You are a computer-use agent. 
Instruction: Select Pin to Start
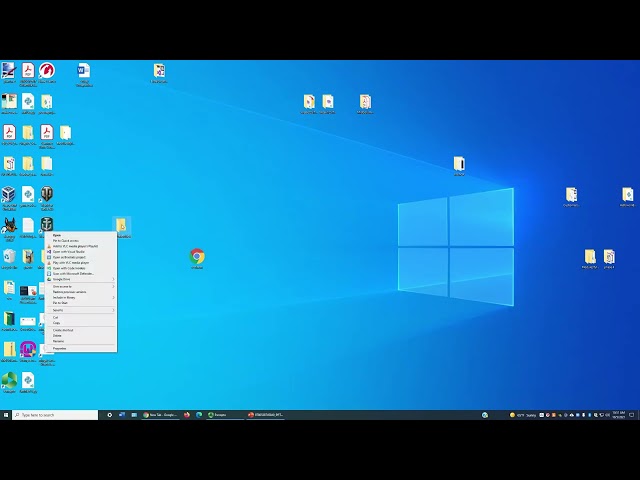pyautogui.click(x=81, y=303)
